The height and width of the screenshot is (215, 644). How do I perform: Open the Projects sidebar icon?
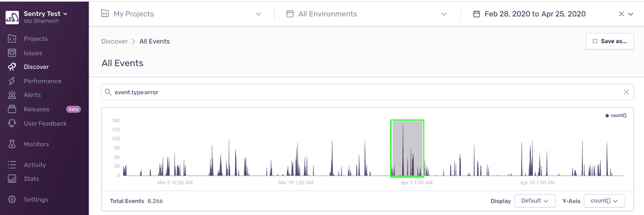click(x=12, y=39)
